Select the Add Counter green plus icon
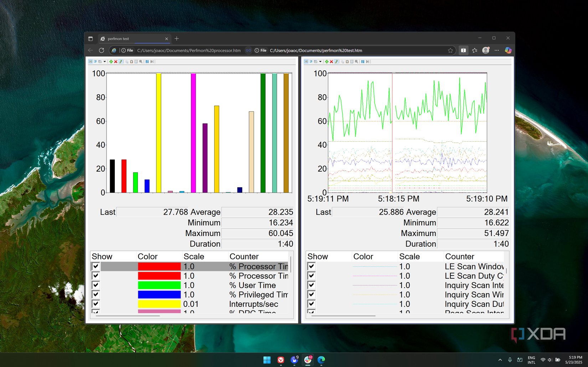This screenshot has height=367, width=588. (111, 62)
